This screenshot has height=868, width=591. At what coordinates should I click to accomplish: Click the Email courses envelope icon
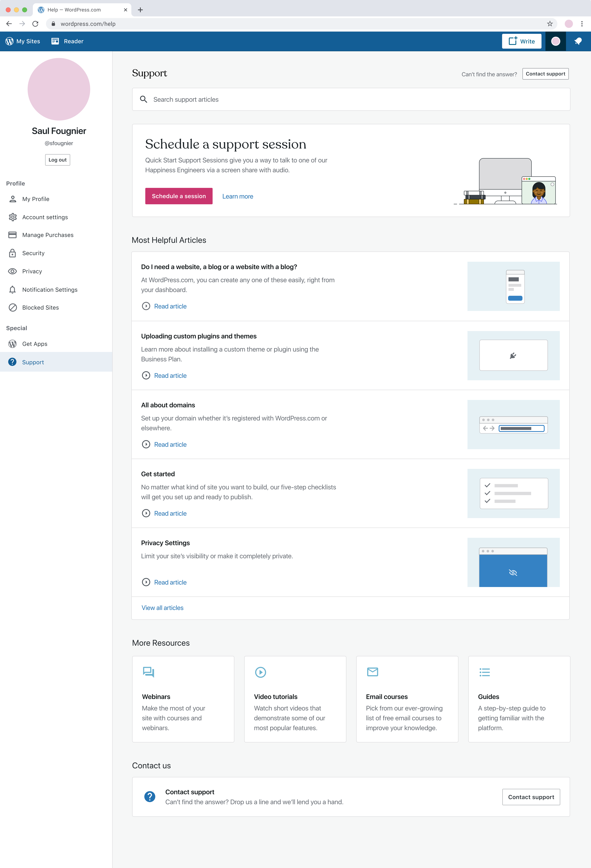coord(372,672)
